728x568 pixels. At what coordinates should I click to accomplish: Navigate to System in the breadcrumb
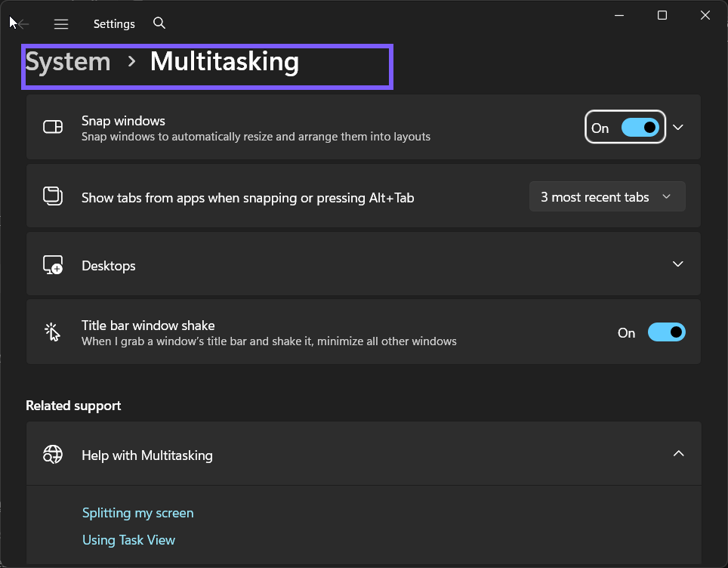click(x=68, y=62)
